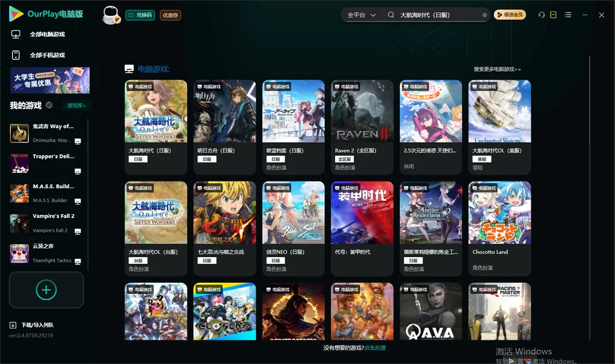Viewport: 615px width, 364px height.
Task: Click the OurPlay logo icon
Action: tap(16, 14)
